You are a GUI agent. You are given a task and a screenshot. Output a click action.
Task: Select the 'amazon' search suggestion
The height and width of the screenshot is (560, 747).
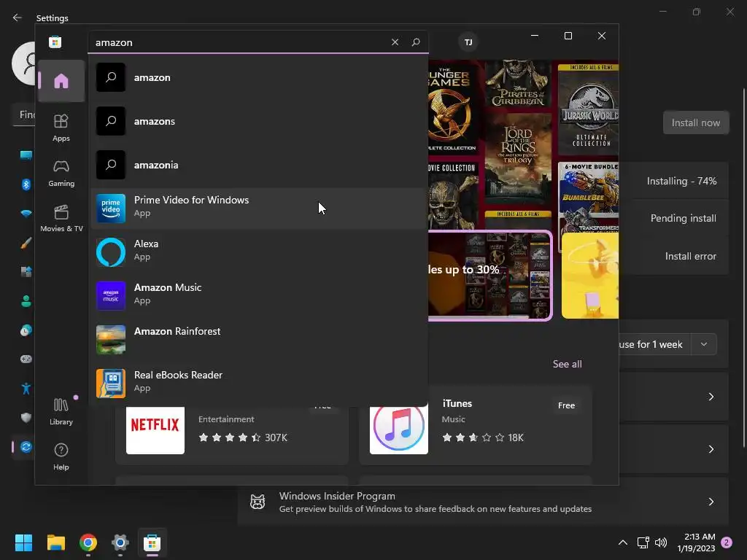click(x=259, y=77)
